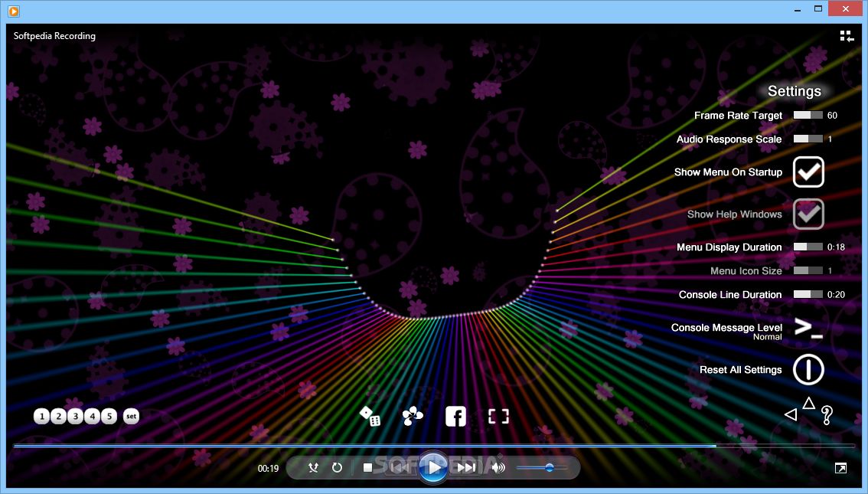
Task: Click 'Softpedia Recording' title text
Action: pyautogui.click(x=54, y=36)
